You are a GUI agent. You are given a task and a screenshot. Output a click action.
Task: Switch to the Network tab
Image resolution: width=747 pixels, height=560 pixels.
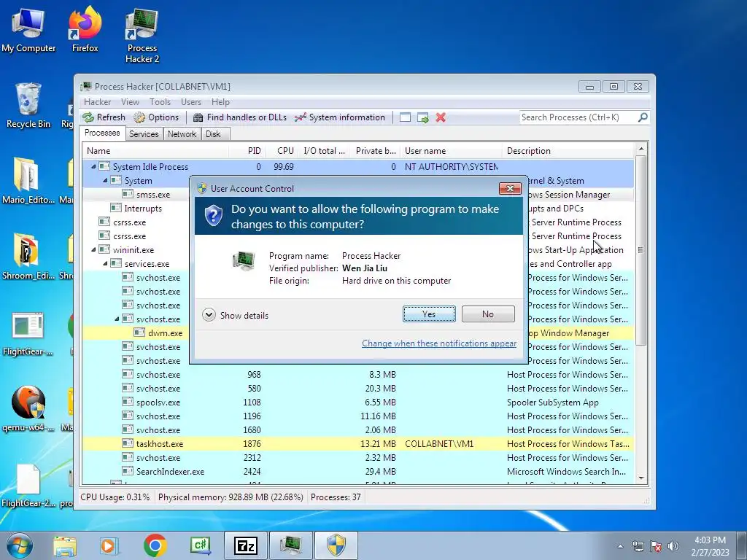coord(182,134)
